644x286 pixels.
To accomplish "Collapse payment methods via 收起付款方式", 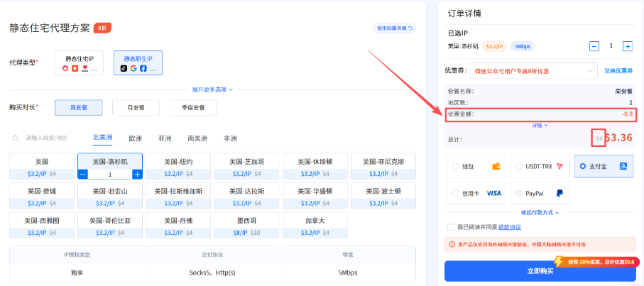I will [x=540, y=213].
